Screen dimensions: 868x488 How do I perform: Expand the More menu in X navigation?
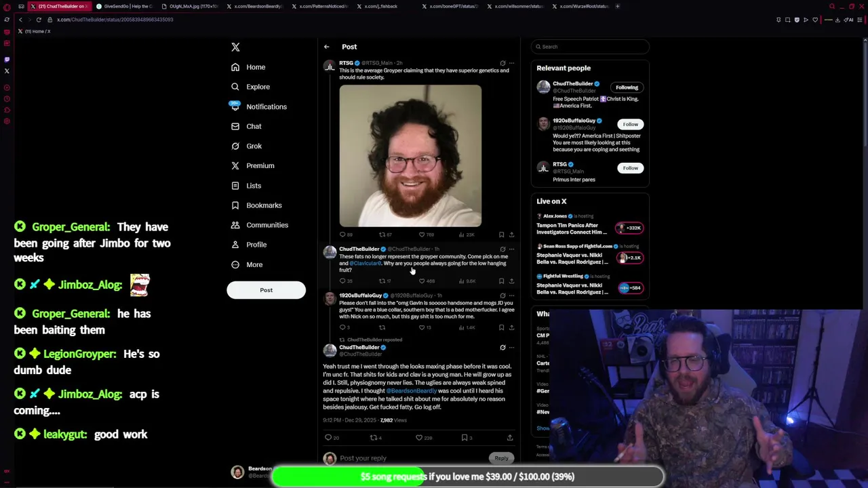click(247, 264)
